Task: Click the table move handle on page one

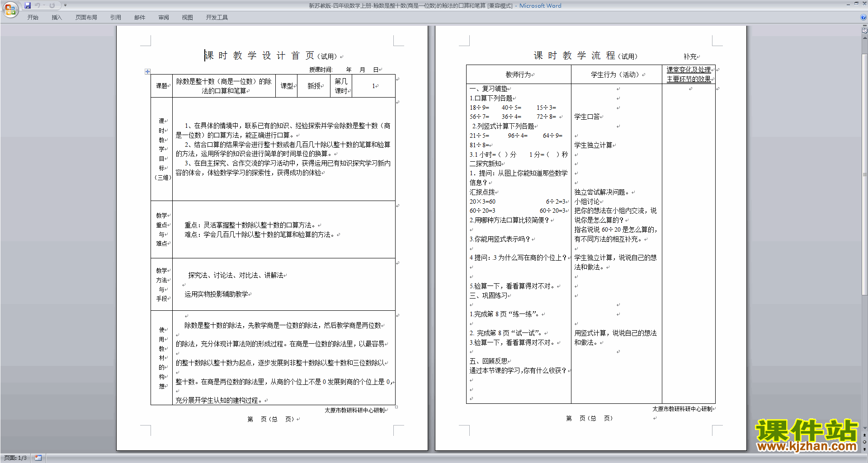Action: (147, 71)
